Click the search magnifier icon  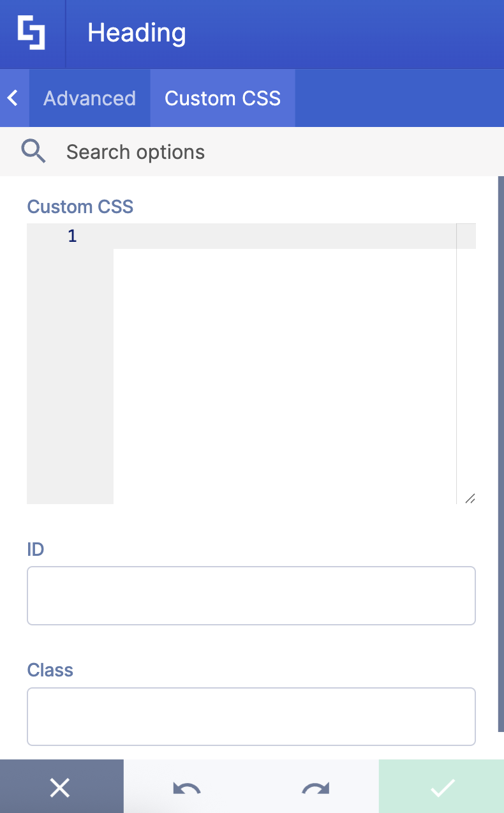click(33, 151)
